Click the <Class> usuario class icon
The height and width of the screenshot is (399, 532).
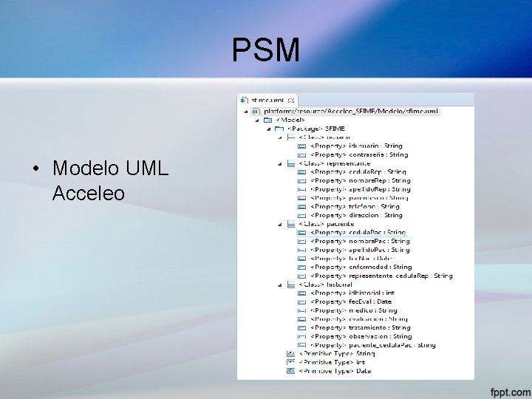click(x=291, y=137)
